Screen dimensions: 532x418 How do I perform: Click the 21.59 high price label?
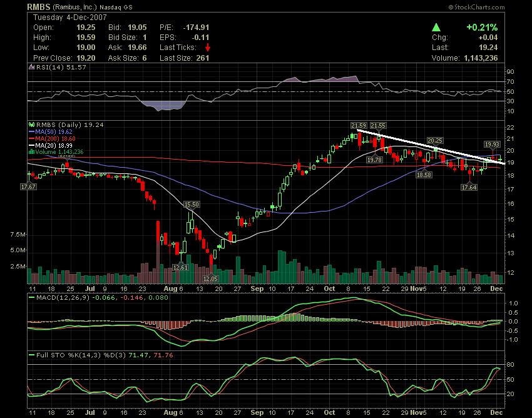(x=358, y=126)
